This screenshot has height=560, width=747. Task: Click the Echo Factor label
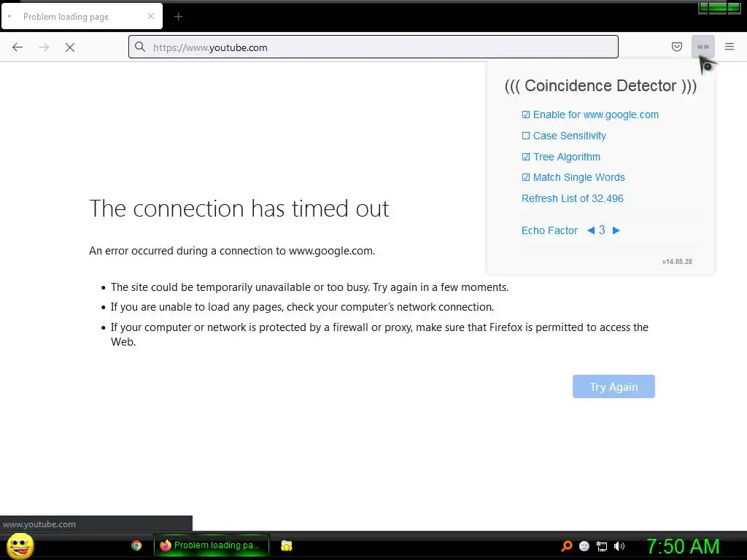(549, 230)
